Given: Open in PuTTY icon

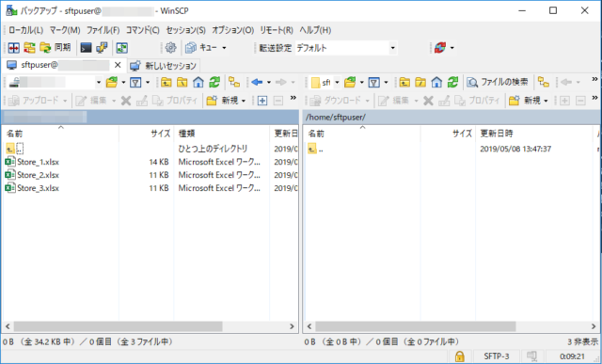Looking at the screenshot, I should (x=102, y=48).
